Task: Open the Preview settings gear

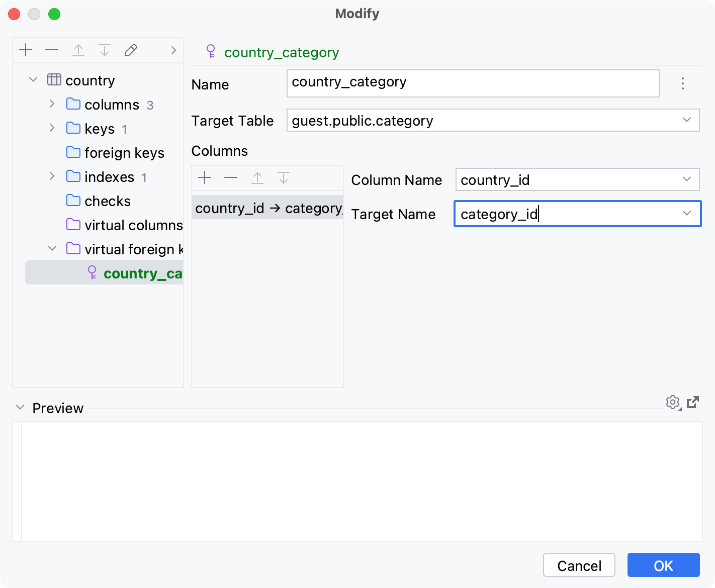Action: pyautogui.click(x=673, y=402)
